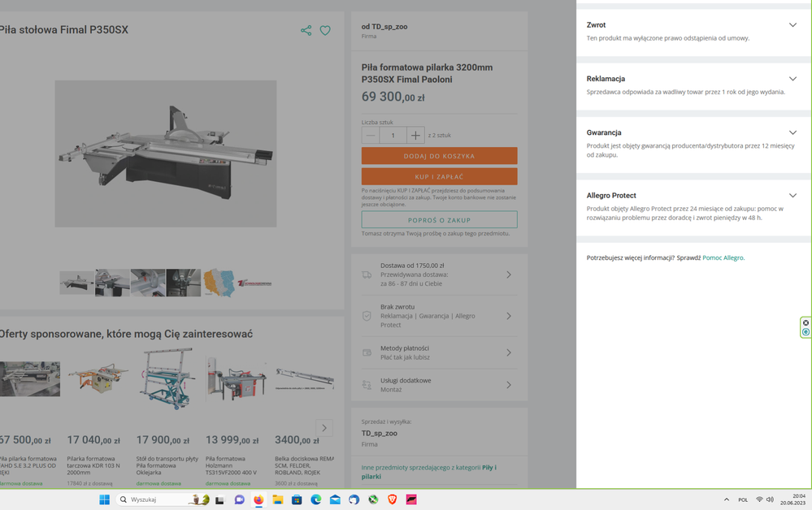Viewport: 812px width, 510px height.
Task: Select the first saw product thumbnail
Action: pos(76,283)
